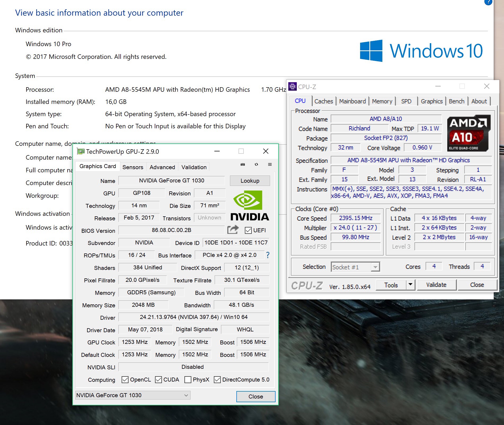The width and height of the screenshot is (504, 425).
Task: Toggle the CUDA checkbox
Action: pyautogui.click(x=158, y=379)
